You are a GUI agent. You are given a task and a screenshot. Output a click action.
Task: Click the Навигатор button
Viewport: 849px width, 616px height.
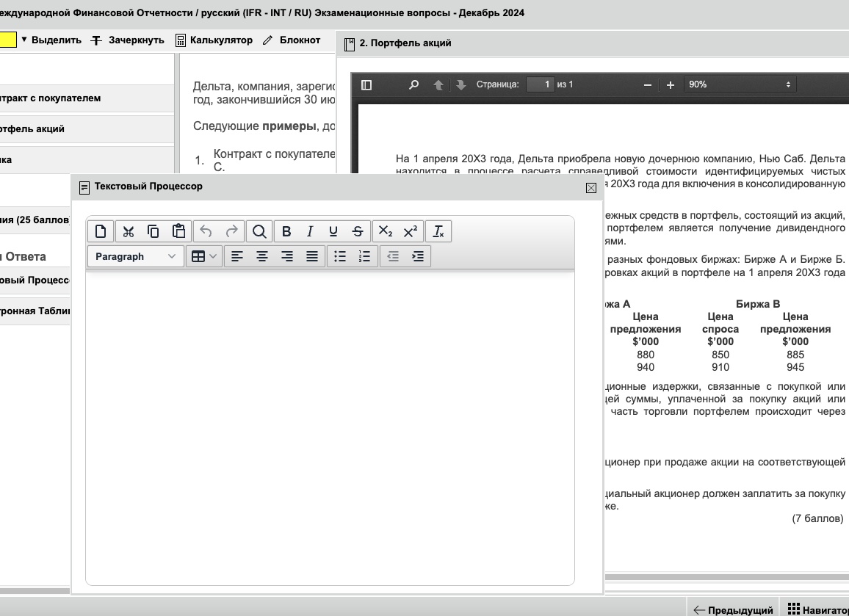tap(817, 609)
